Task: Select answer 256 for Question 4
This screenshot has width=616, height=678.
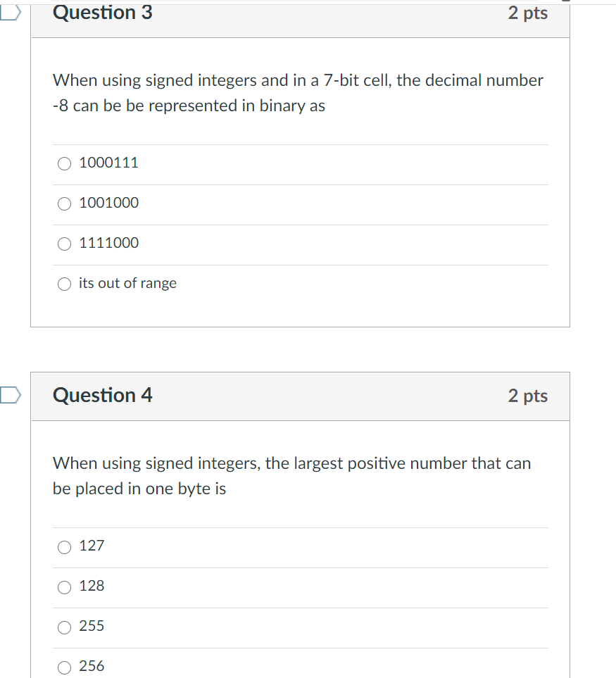Action: point(63,666)
